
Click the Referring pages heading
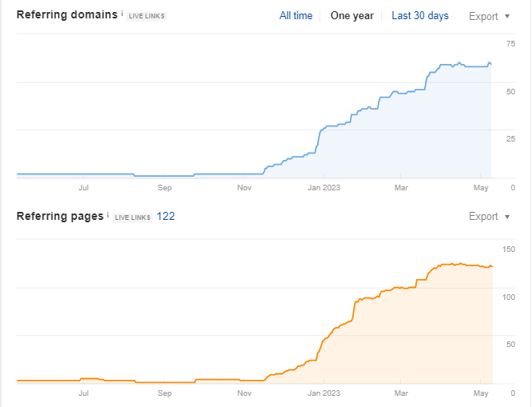click(59, 216)
